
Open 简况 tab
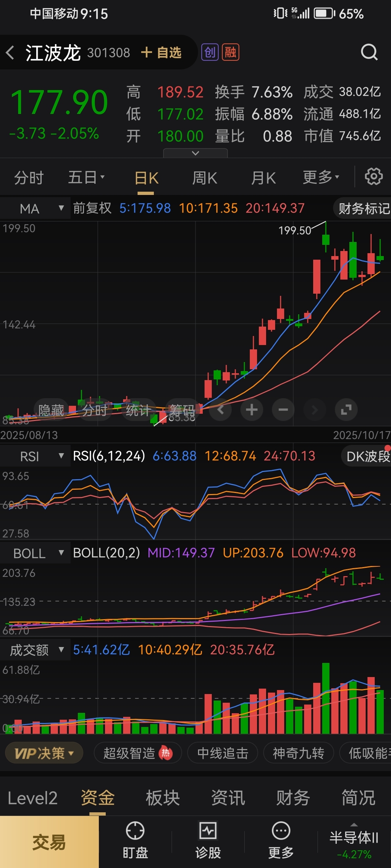358,798
